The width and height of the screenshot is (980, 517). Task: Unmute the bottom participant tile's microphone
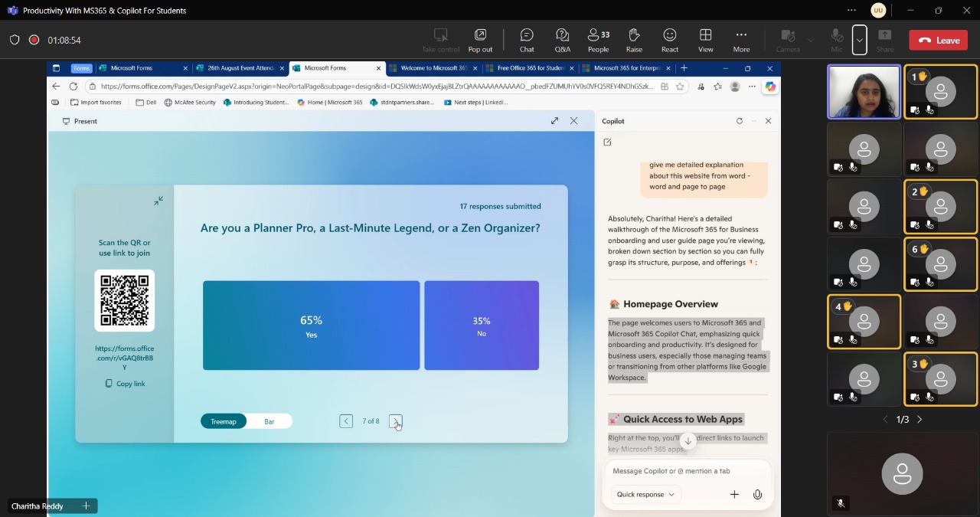(840, 503)
